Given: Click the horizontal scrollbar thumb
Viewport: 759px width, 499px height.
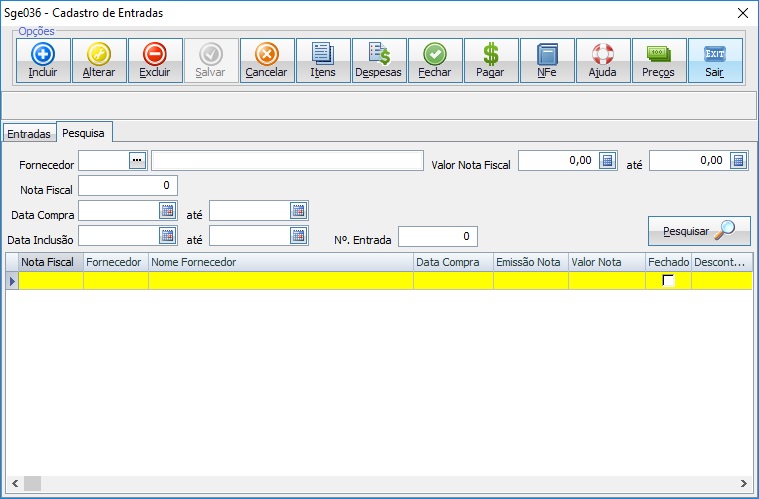Looking at the screenshot, I should point(32,483).
